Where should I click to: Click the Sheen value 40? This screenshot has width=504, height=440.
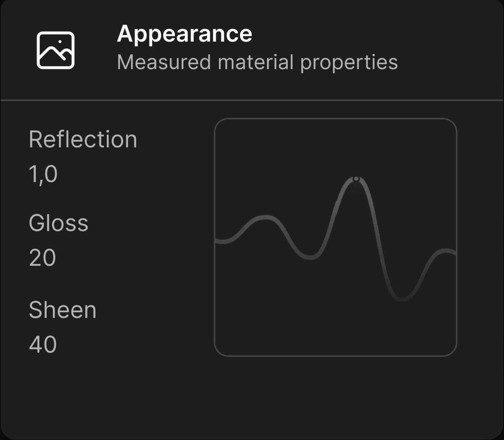43,344
